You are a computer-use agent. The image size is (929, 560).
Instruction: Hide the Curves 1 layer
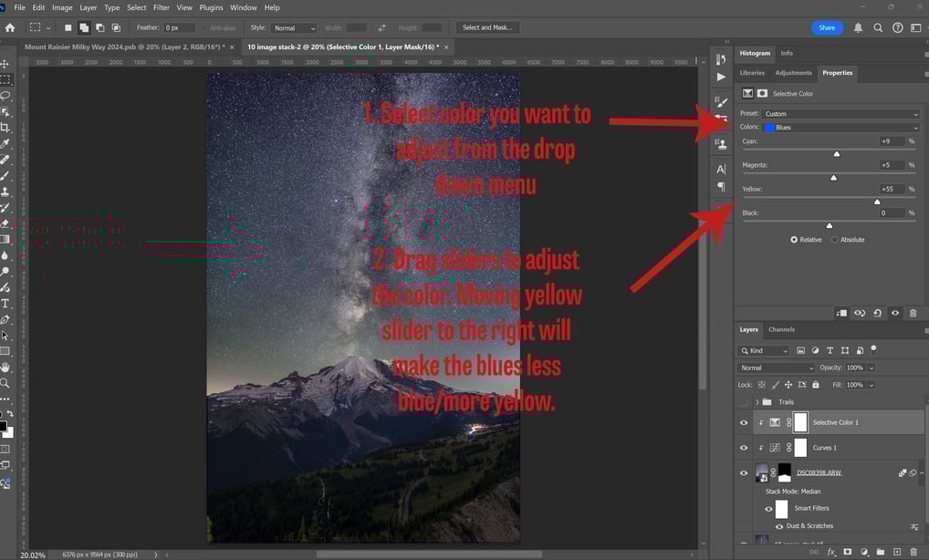pyautogui.click(x=744, y=448)
